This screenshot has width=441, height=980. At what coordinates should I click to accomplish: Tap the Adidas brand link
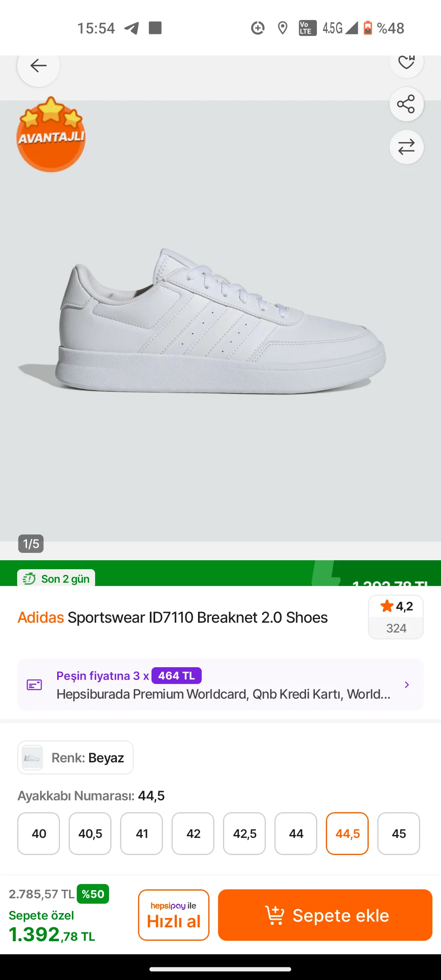click(41, 617)
